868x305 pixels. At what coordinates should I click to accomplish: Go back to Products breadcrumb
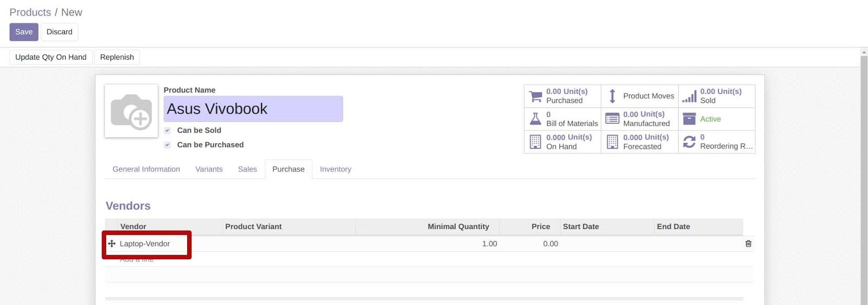[30, 12]
